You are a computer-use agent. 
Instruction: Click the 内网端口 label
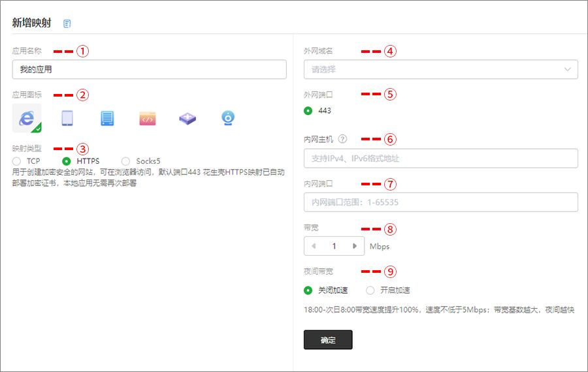point(318,183)
